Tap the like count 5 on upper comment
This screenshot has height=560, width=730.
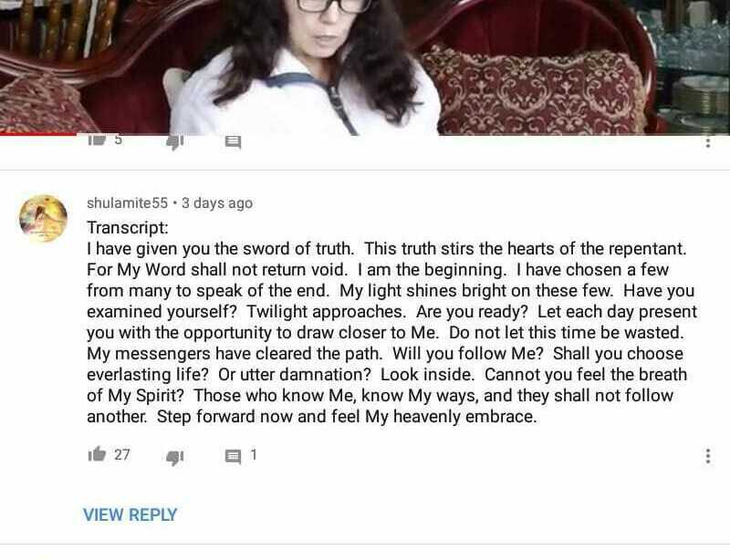tap(119, 140)
